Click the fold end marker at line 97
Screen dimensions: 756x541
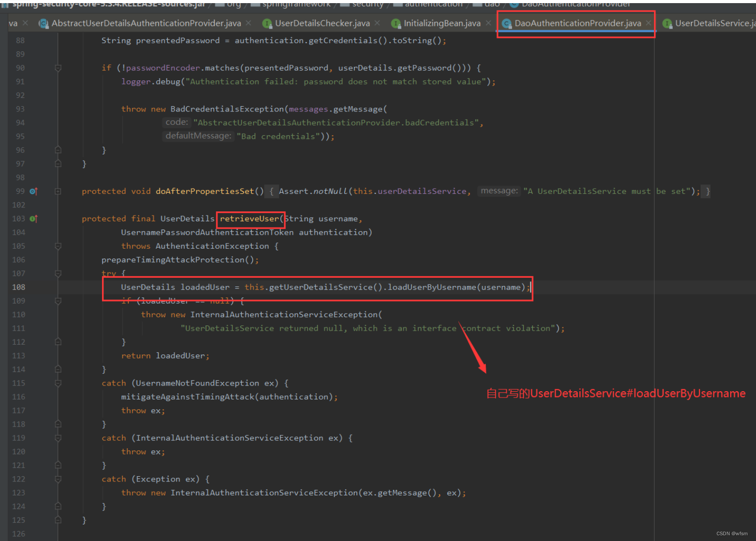point(58,164)
